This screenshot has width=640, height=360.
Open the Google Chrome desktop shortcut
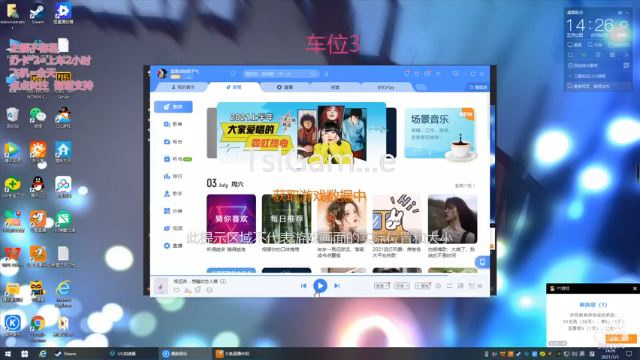tap(38, 330)
